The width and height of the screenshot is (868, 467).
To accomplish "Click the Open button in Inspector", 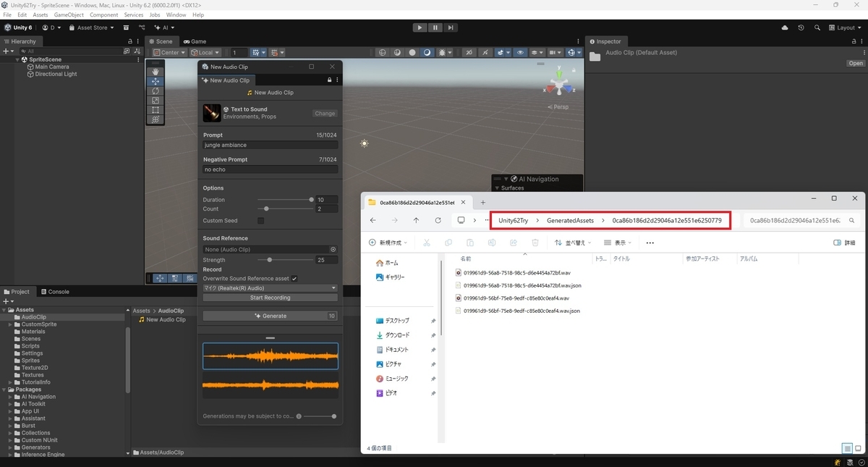I will 856,63.
